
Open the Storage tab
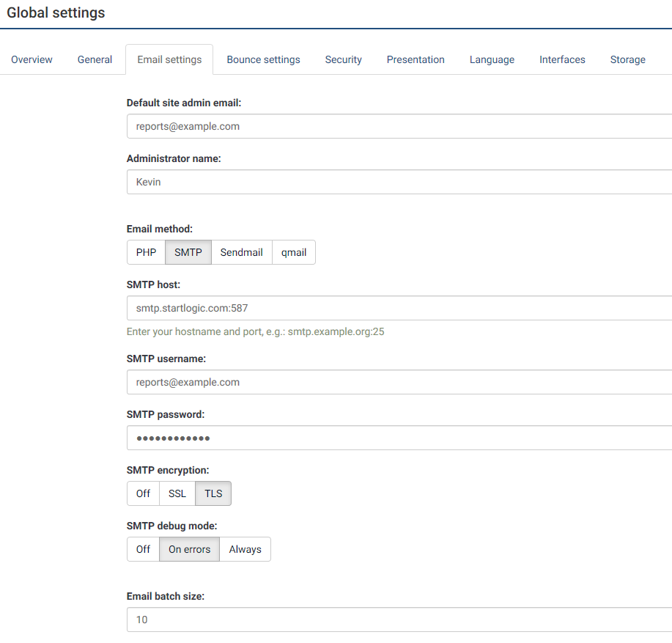click(627, 60)
